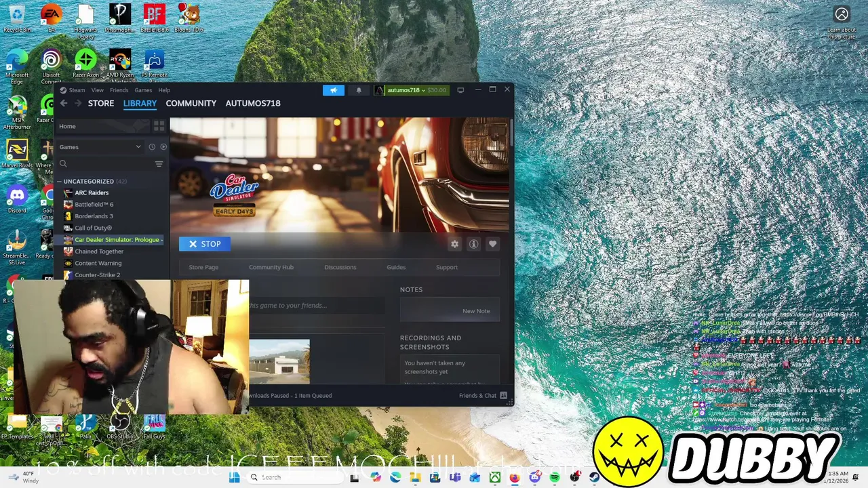Open the advanced library filter options

click(x=159, y=164)
